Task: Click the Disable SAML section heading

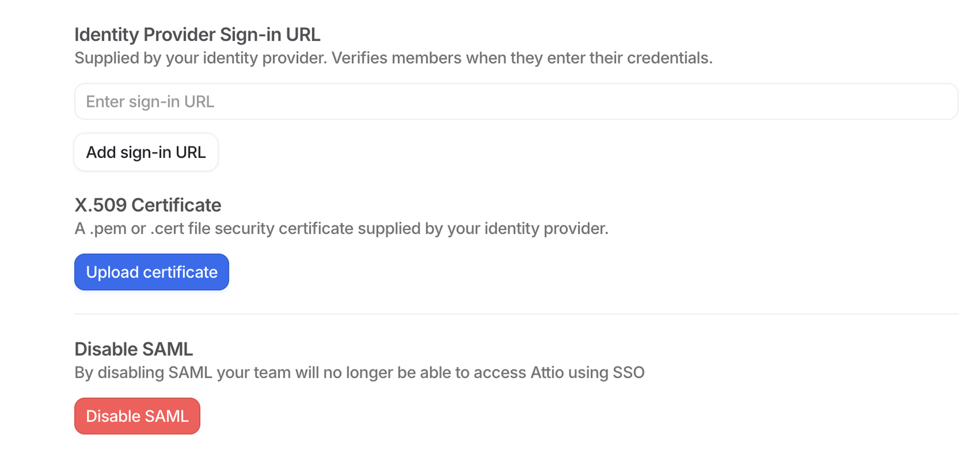Action: (133, 349)
